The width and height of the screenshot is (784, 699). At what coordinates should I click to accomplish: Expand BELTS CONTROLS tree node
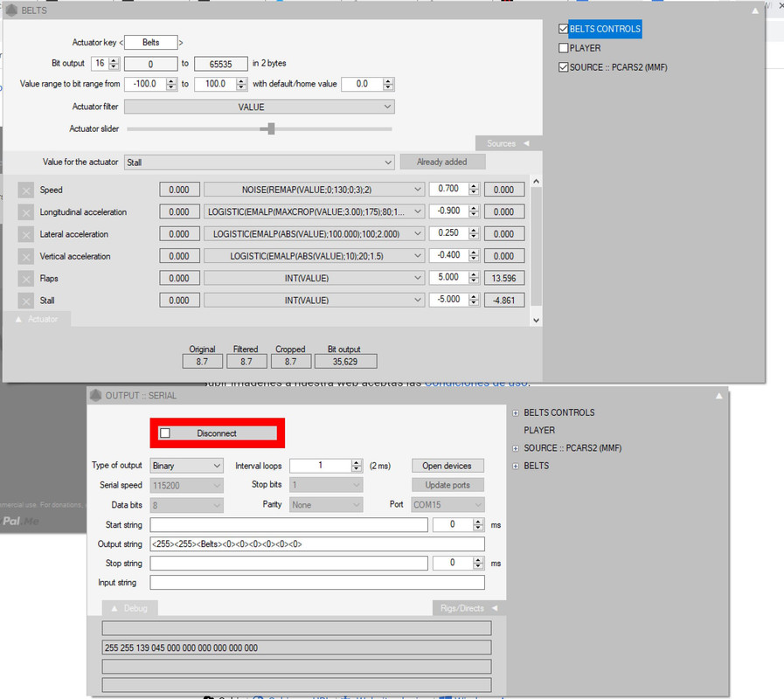(516, 413)
